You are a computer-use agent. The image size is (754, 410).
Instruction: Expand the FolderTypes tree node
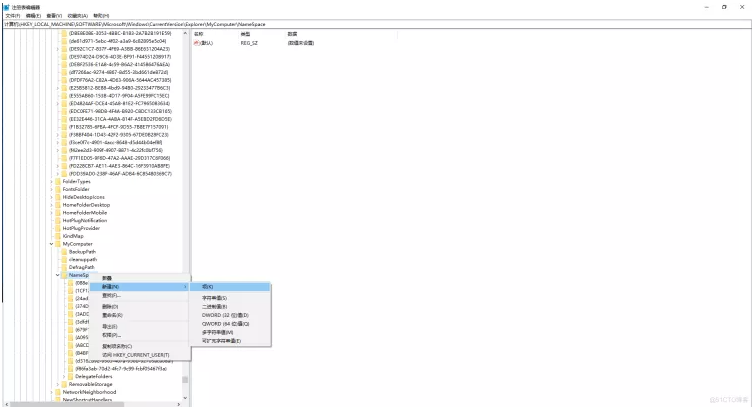pyautogui.click(x=51, y=181)
